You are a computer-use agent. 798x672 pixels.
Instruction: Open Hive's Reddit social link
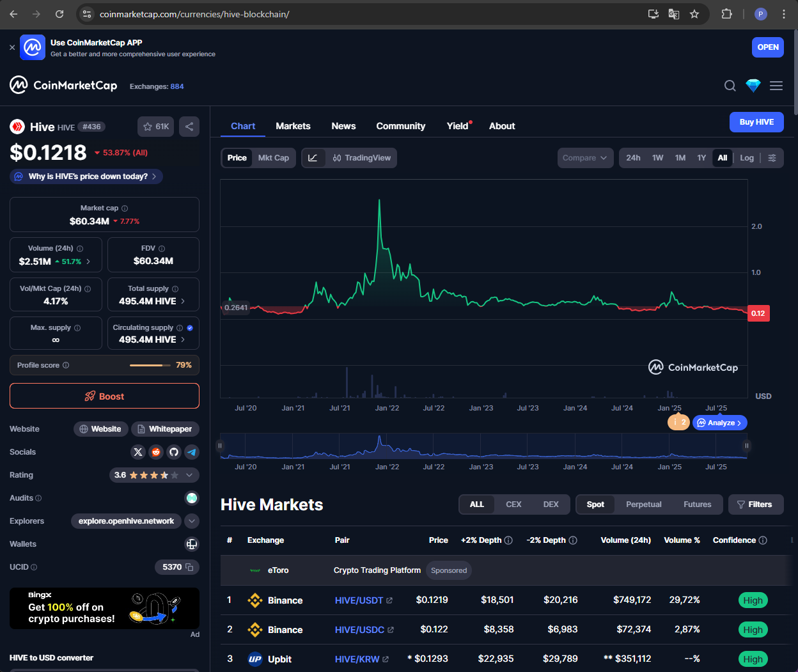(156, 452)
